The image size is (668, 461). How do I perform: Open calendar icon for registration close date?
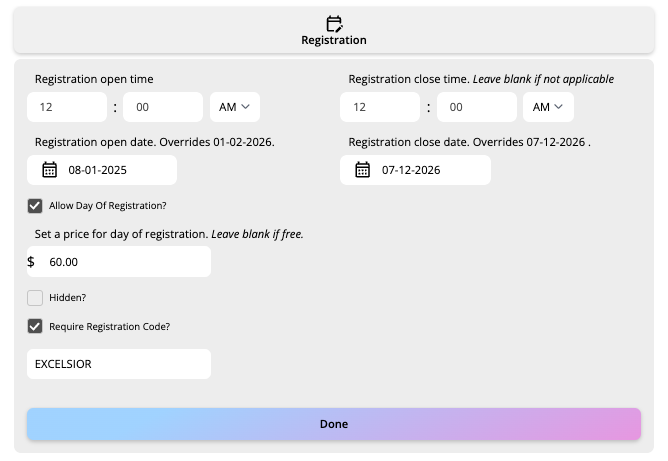[363, 170]
